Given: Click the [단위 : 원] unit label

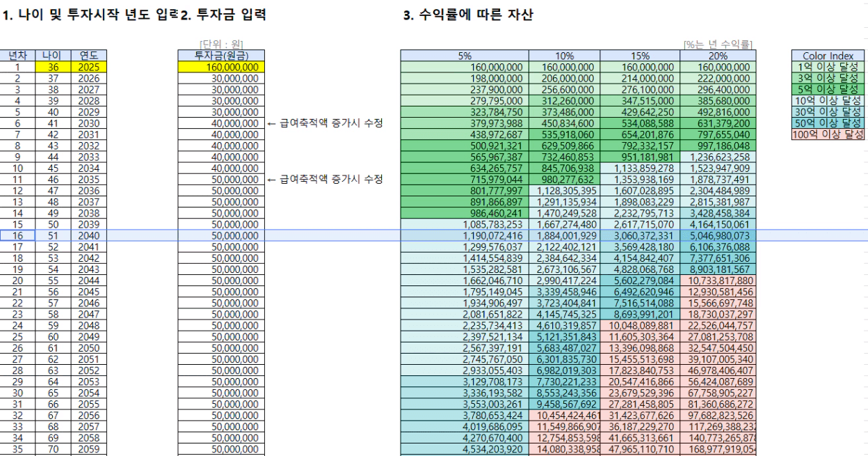Looking at the screenshot, I should click(x=221, y=45).
